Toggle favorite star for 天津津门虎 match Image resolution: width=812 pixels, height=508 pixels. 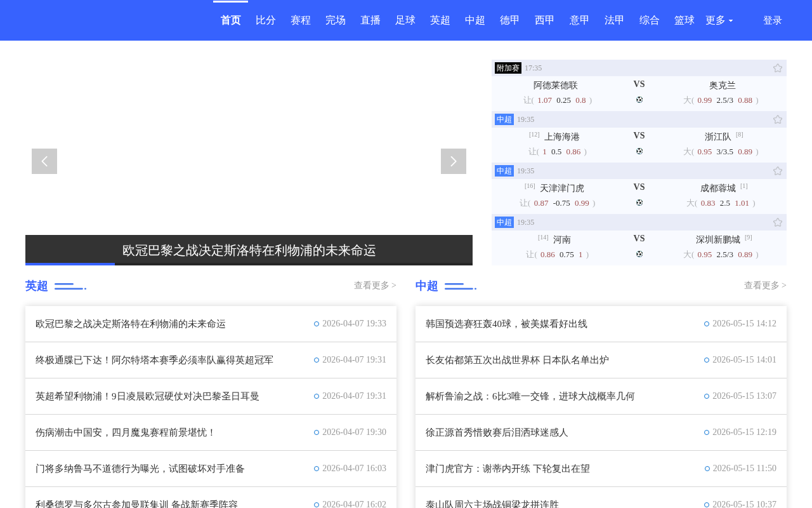pos(778,171)
